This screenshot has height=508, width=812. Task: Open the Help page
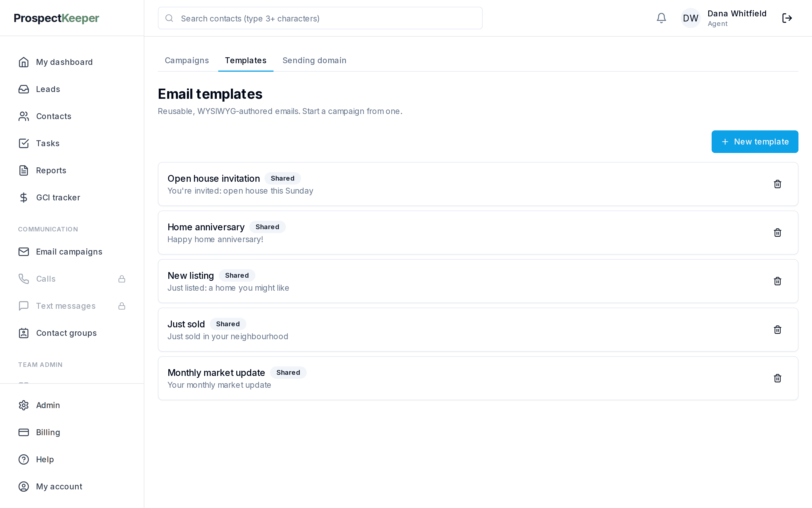pos(72,459)
